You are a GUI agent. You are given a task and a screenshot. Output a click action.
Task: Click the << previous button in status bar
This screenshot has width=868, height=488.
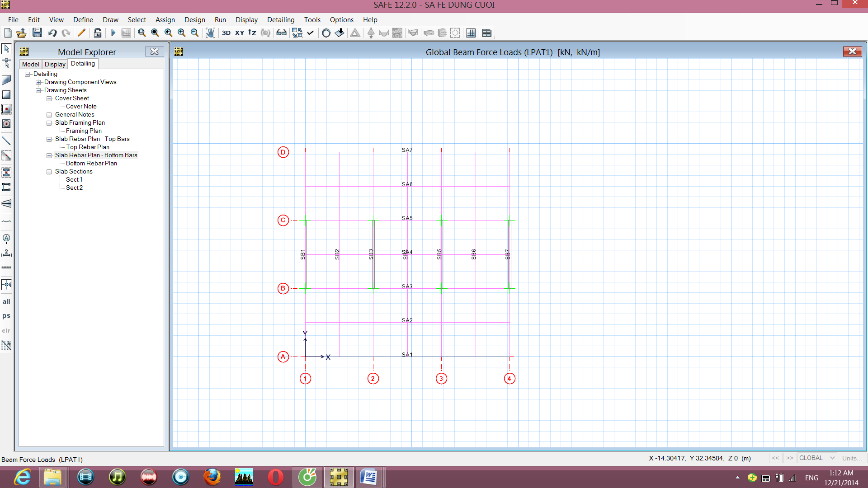coord(775,458)
